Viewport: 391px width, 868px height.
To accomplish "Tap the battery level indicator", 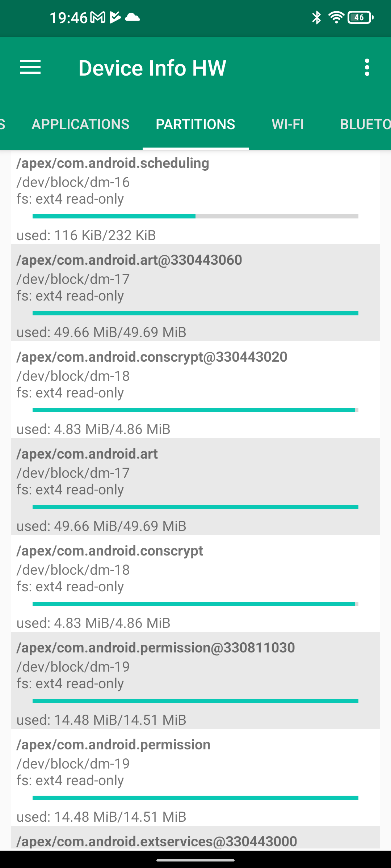I will (x=360, y=17).
